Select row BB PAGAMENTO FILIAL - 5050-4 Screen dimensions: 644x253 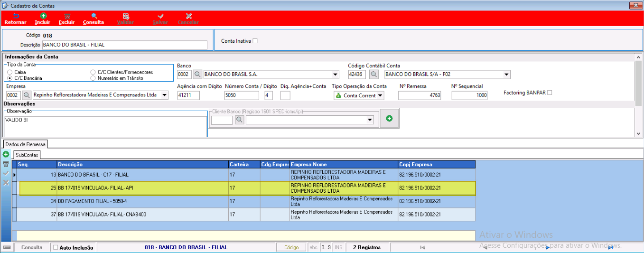[246, 201]
